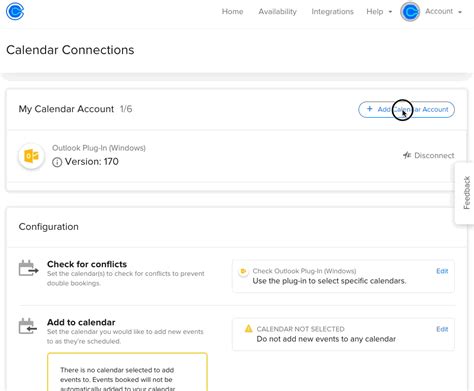Viewport: 474px width, 391px height.
Task: Click the account avatar icon
Action: (x=410, y=12)
